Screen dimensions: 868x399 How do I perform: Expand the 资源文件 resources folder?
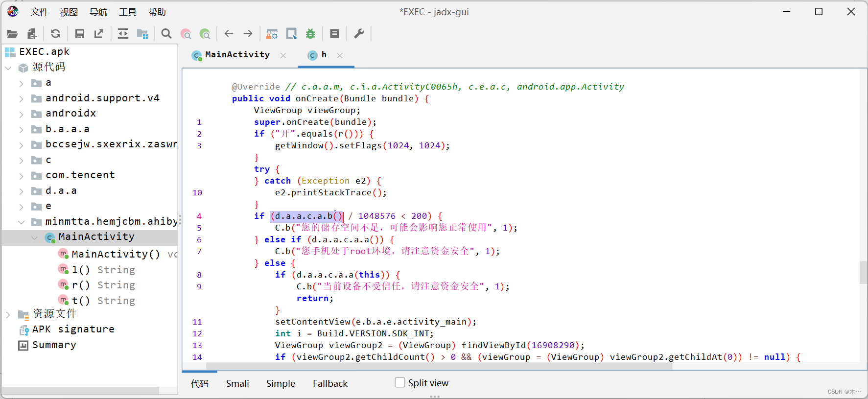coord(8,314)
